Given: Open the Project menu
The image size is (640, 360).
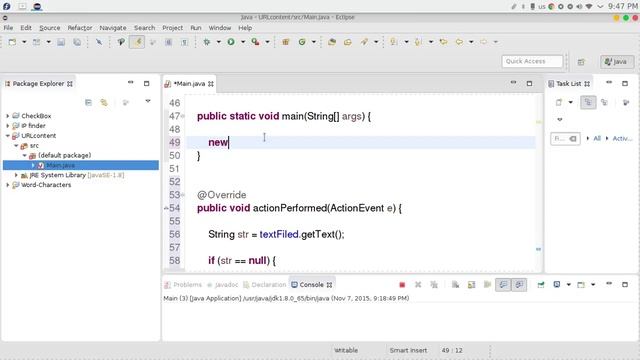Looking at the screenshot, I should tap(172, 28).
